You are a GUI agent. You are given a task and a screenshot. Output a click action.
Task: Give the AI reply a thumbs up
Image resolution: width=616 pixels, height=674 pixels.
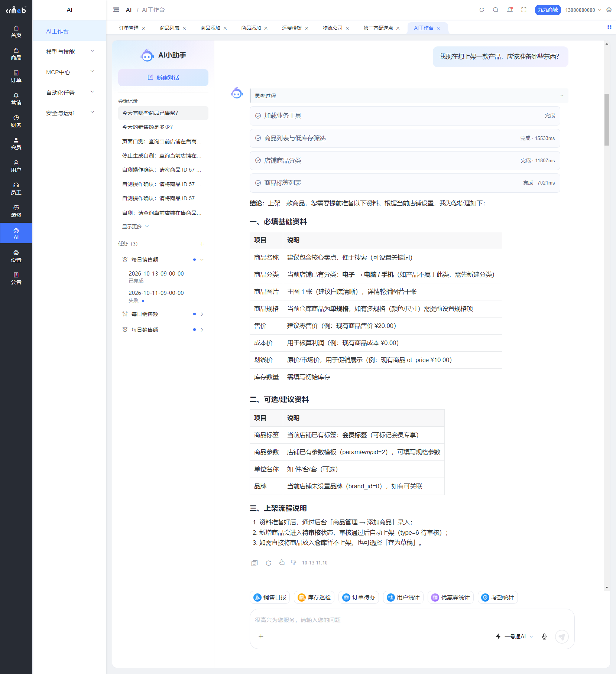[x=282, y=563]
